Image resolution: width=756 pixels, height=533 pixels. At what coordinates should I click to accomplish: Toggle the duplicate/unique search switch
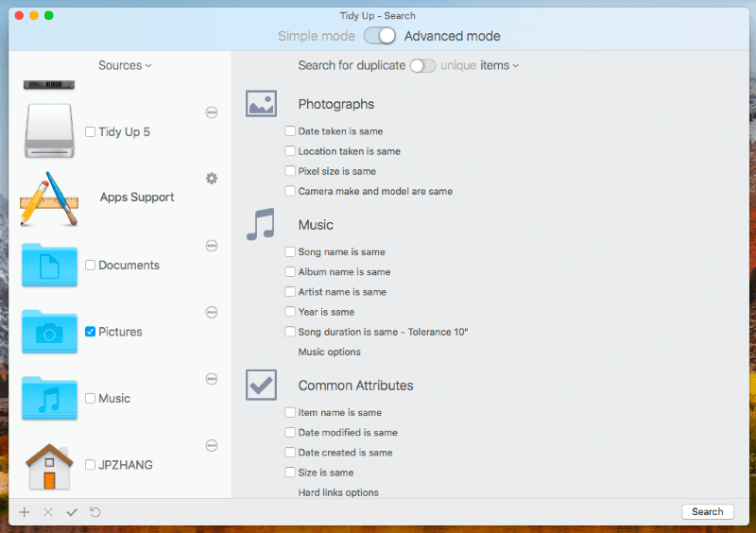click(x=422, y=65)
